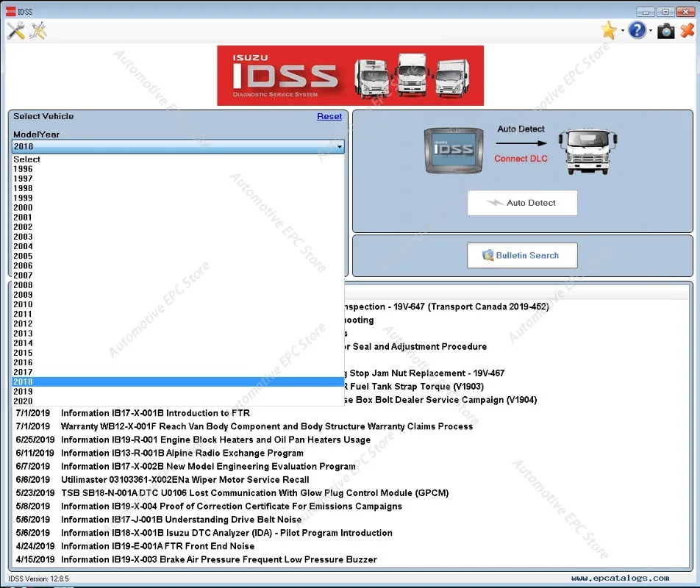Open the wrench and screwdriver tools icon
This screenshot has width=700, height=588.
point(15,31)
